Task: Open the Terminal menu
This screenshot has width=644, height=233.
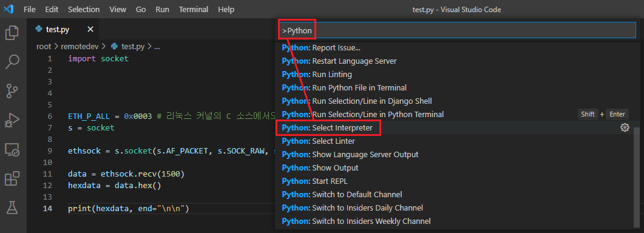Action: coord(194,9)
